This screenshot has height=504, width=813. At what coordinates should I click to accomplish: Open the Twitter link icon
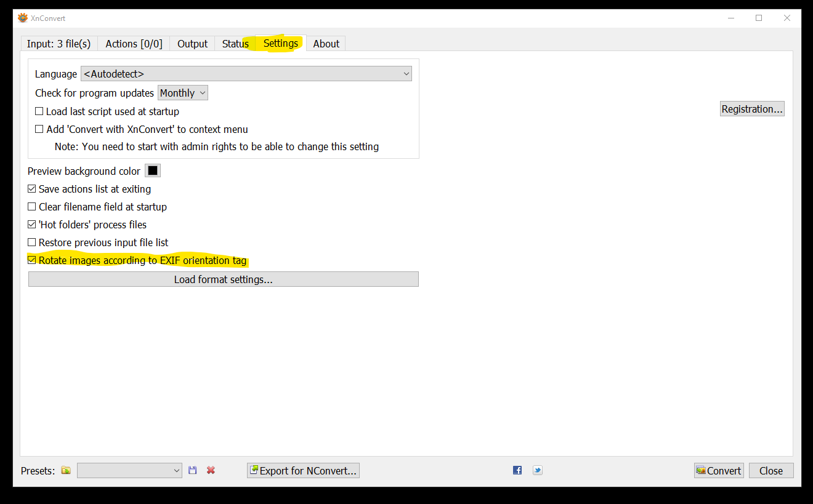538,470
